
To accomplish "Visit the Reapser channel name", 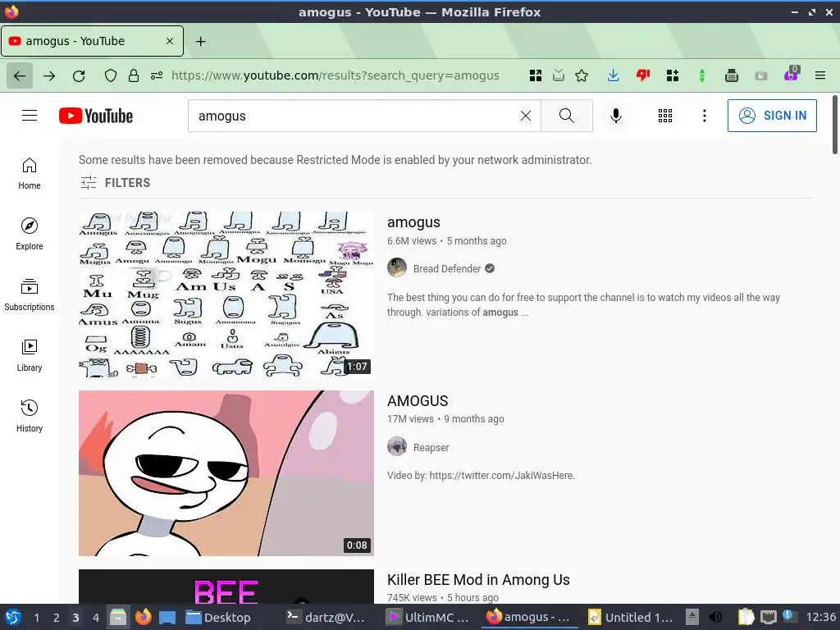I will click(431, 447).
